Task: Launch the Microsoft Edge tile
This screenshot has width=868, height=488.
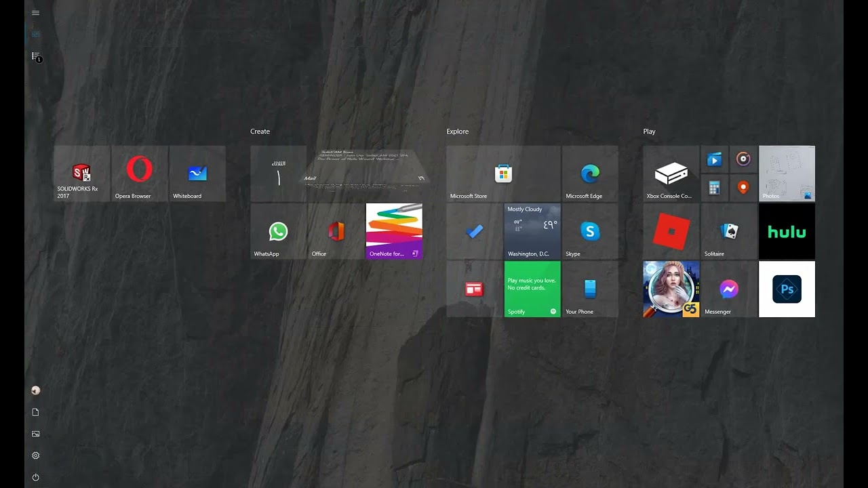Action: coord(590,174)
